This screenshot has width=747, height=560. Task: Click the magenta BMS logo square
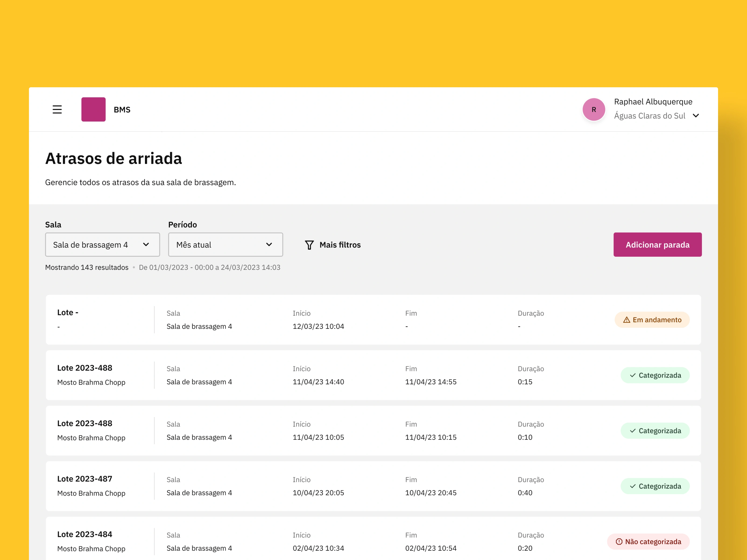click(x=94, y=109)
